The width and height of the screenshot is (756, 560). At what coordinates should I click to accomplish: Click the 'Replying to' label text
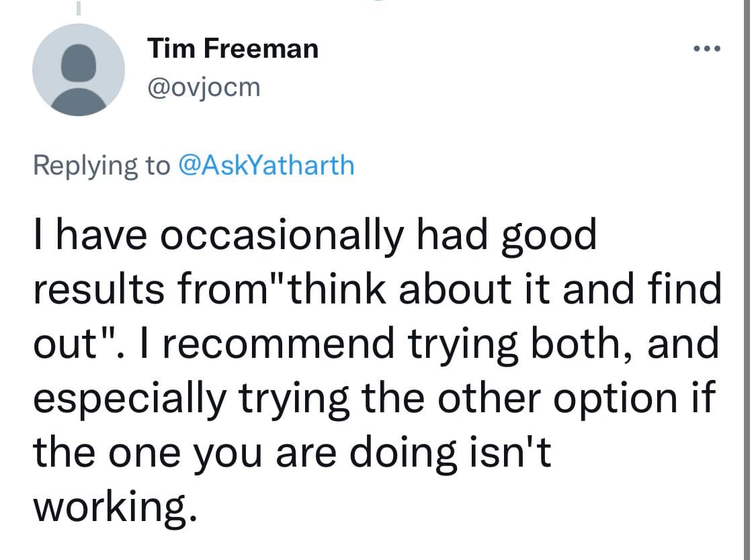[x=101, y=165]
